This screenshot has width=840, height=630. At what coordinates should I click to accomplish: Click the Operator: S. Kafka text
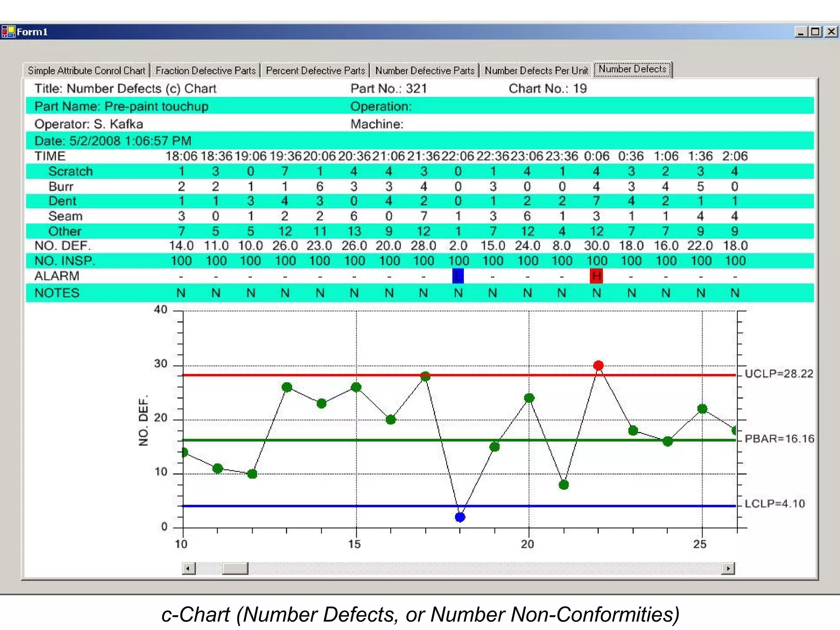pos(89,124)
